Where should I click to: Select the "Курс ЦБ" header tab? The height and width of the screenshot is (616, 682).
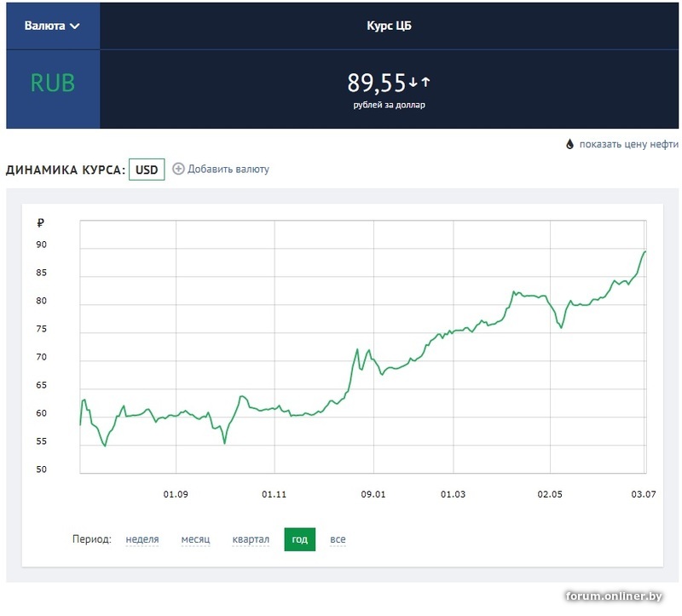390,26
